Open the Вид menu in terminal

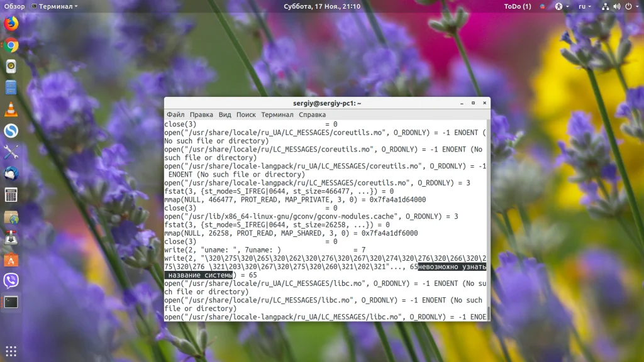(225, 114)
